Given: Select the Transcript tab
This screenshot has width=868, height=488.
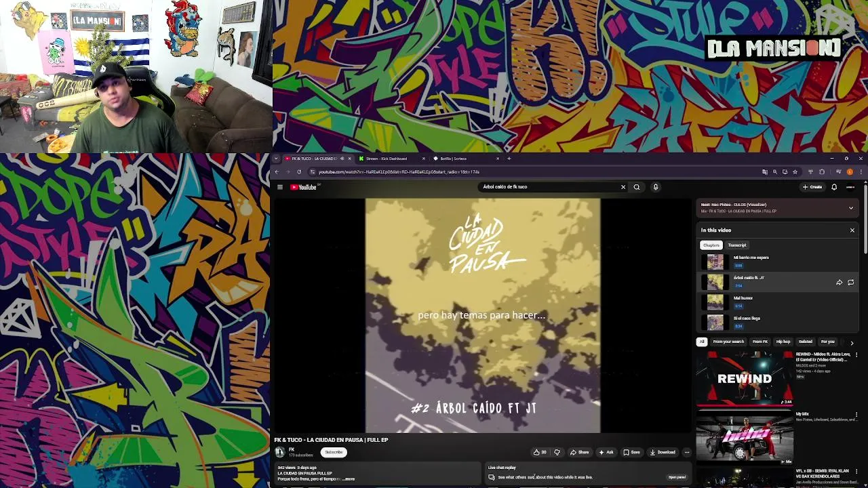Looking at the screenshot, I should [x=737, y=245].
